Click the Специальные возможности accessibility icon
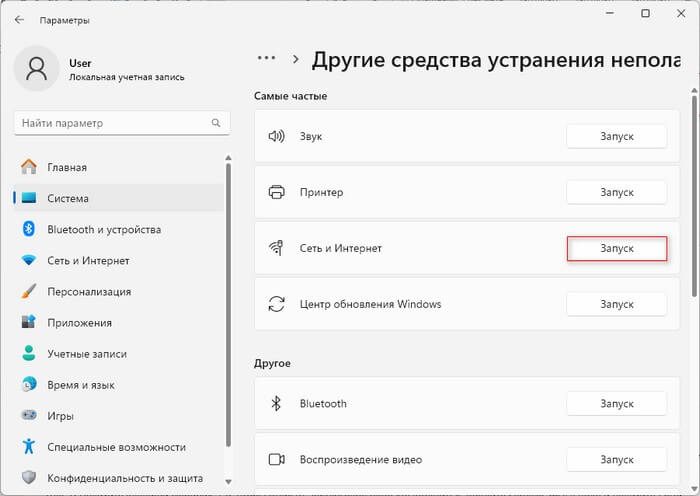700x496 pixels. [x=29, y=447]
